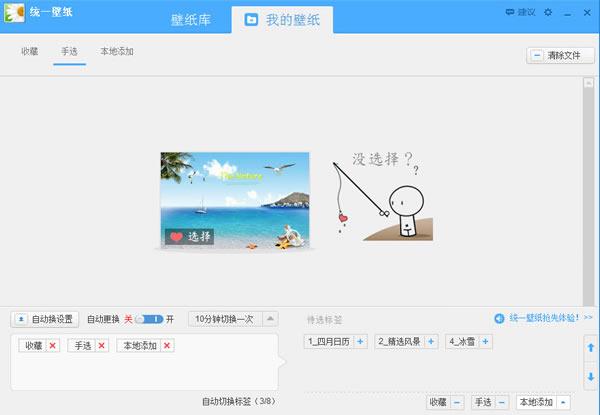Remove the 手选 tag with red X

(101, 345)
